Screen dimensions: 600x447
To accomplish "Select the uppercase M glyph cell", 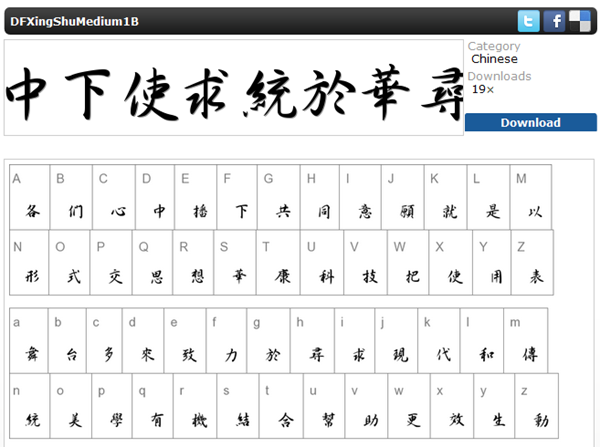I will tap(531, 197).
